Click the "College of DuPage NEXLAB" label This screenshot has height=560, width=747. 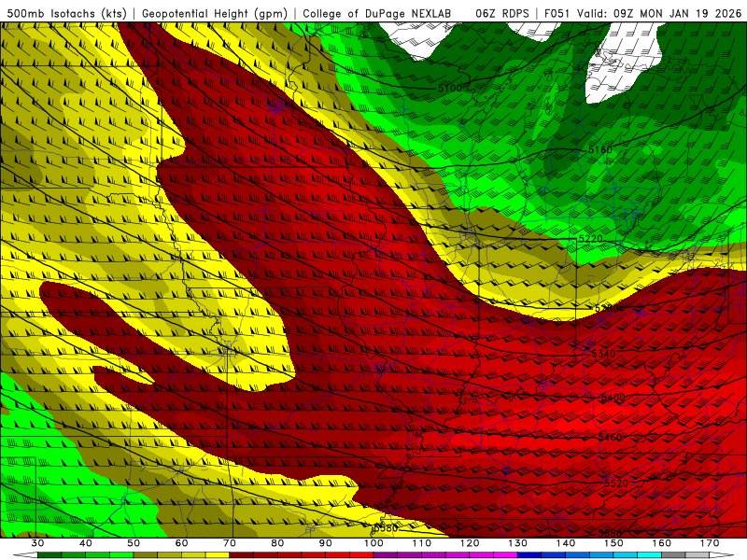click(377, 13)
